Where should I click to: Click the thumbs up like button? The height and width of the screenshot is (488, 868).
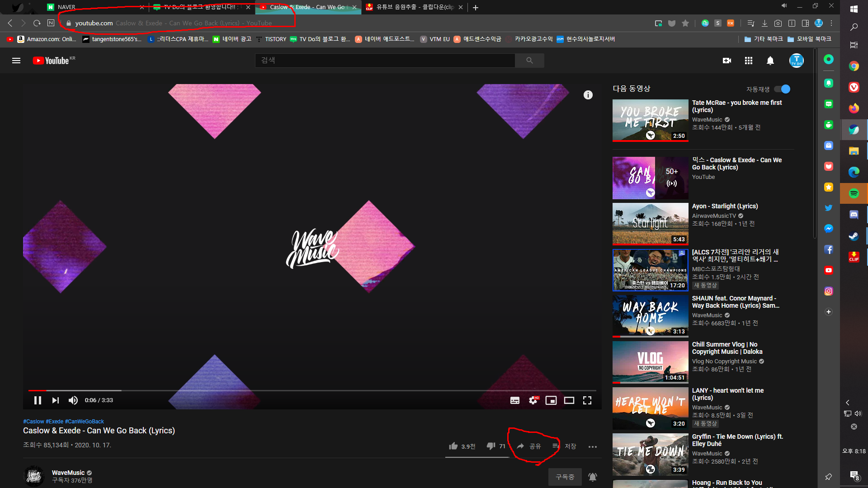(x=453, y=446)
